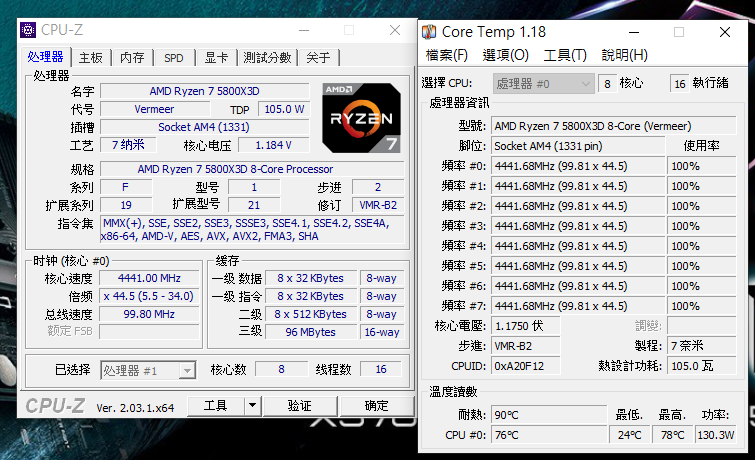This screenshot has width=755, height=460.
Task: Click the 核心数 value 8 in CPU-Z
Action: (281, 369)
